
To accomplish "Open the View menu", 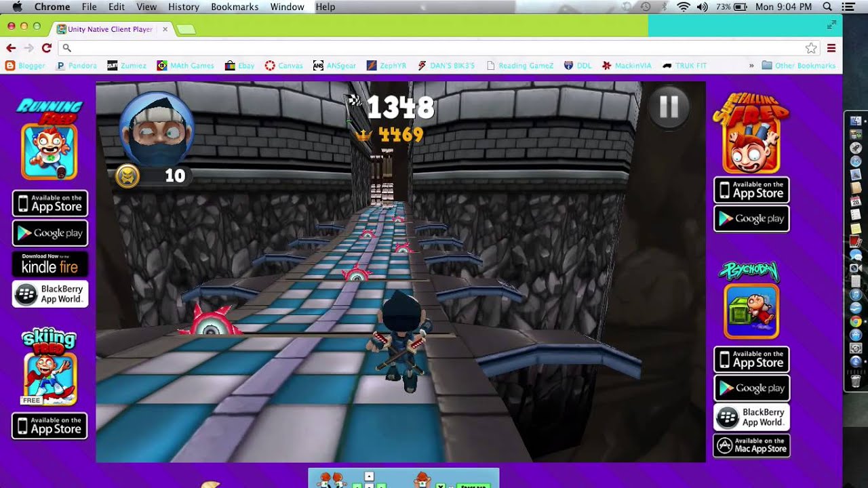I will pyautogui.click(x=146, y=7).
